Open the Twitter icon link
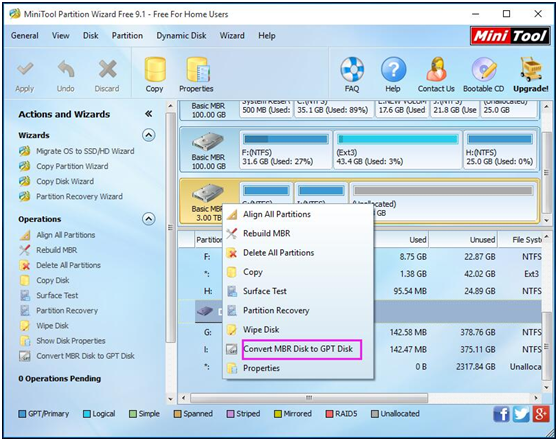558x441 pixels. coord(521,414)
